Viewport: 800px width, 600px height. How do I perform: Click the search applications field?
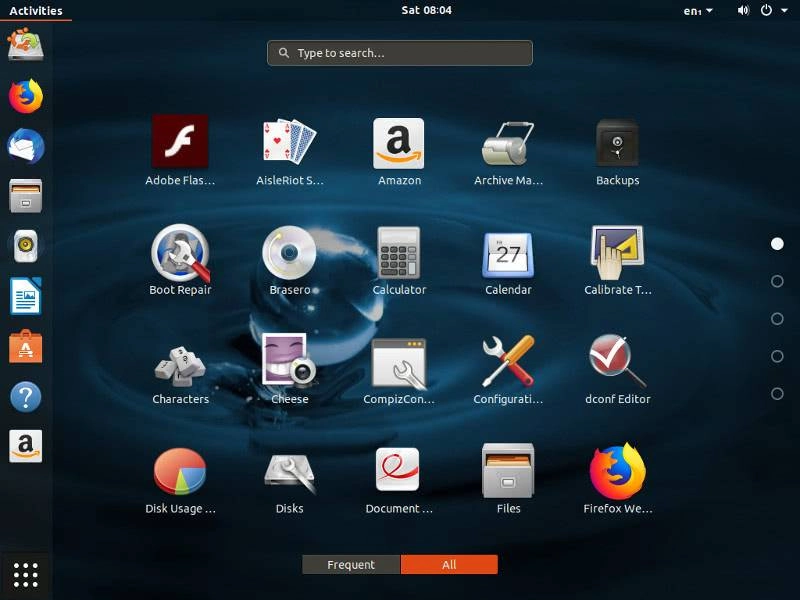tap(400, 53)
